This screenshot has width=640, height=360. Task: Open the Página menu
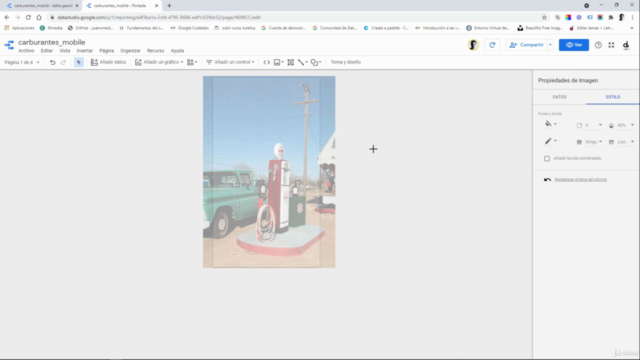point(107,51)
